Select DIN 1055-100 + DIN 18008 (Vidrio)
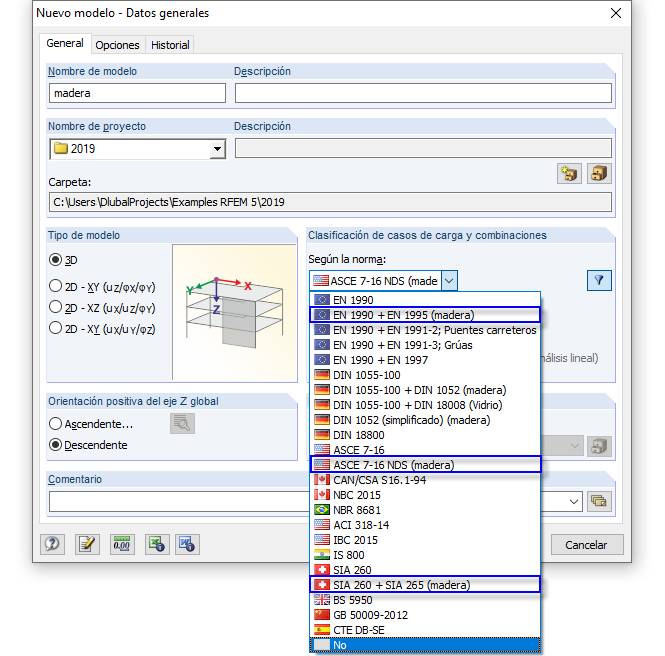The image size is (665, 656). coord(425,405)
